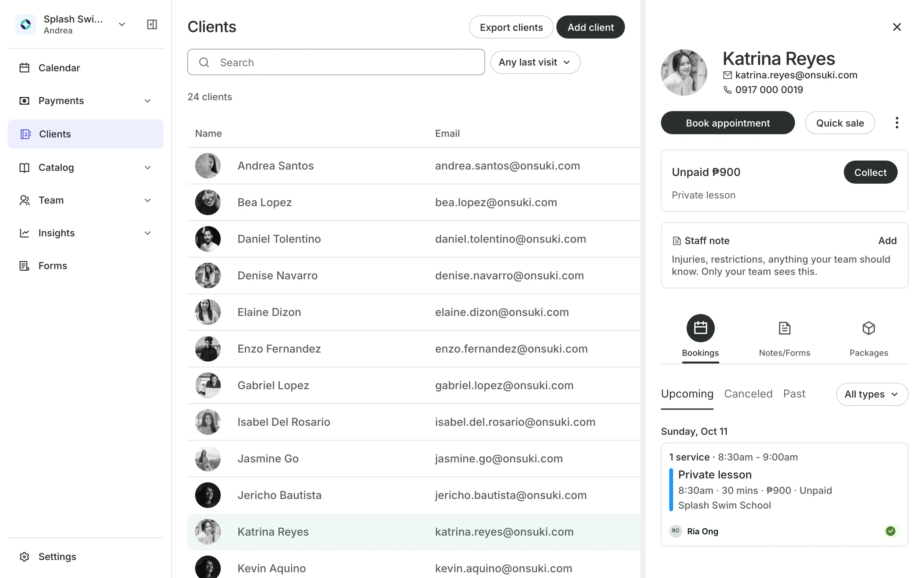Show Past bookings tab
The height and width of the screenshot is (578, 924).
pyautogui.click(x=794, y=394)
